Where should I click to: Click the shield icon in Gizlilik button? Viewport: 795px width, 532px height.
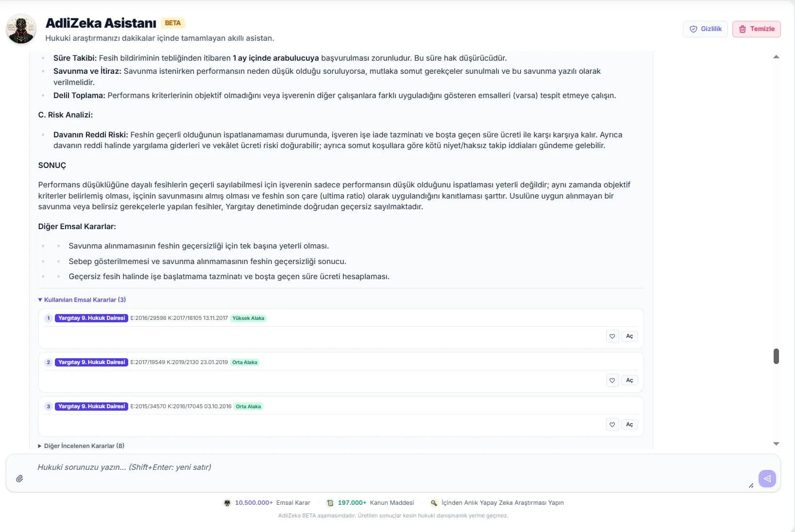pyautogui.click(x=694, y=29)
